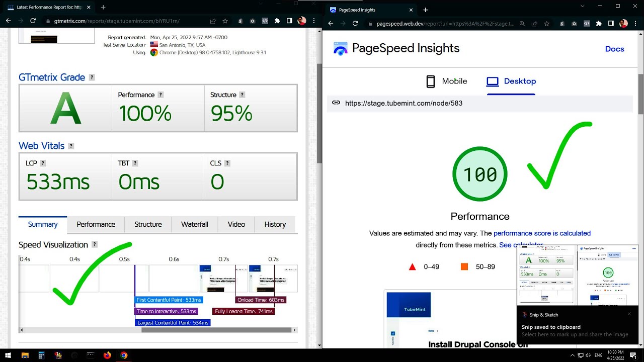Click the code extension icon in PageSpeed toolbar
The image size is (644, 362).
click(x=587, y=24)
